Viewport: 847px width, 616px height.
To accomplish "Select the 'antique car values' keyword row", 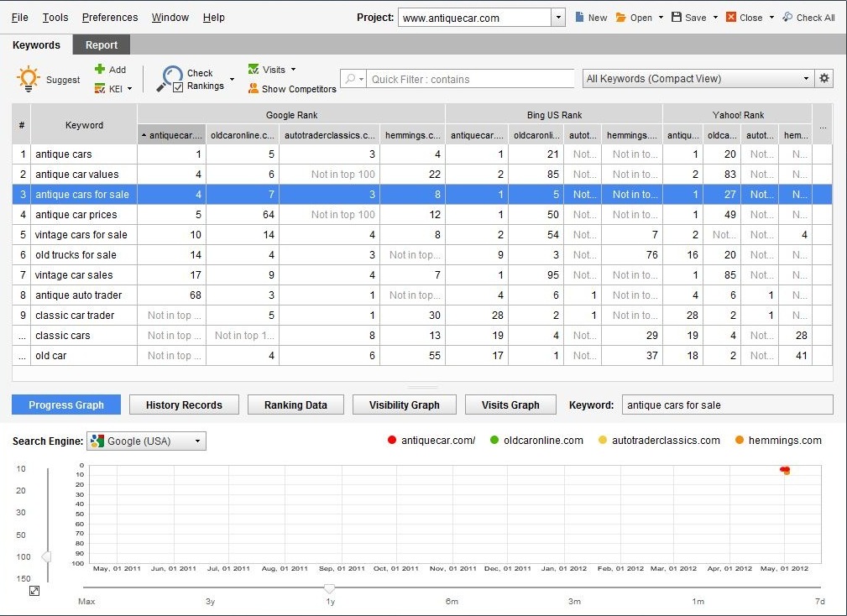I will click(422, 175).
